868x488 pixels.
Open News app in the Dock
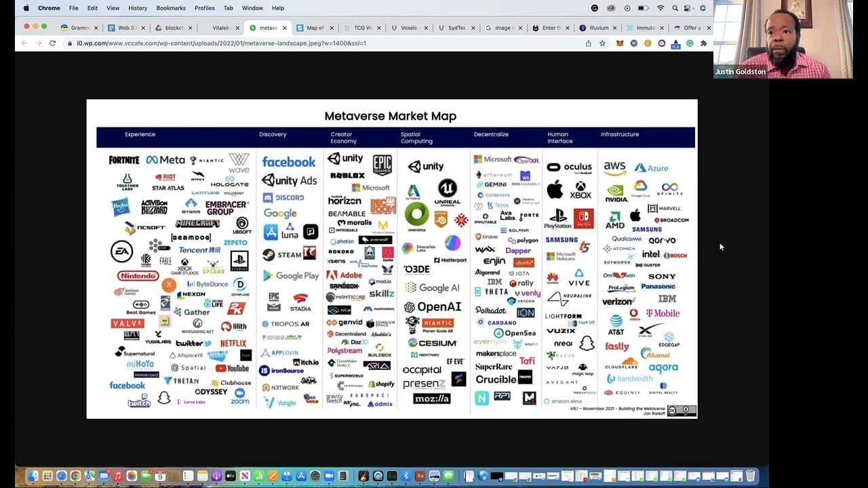pos(245,476)
